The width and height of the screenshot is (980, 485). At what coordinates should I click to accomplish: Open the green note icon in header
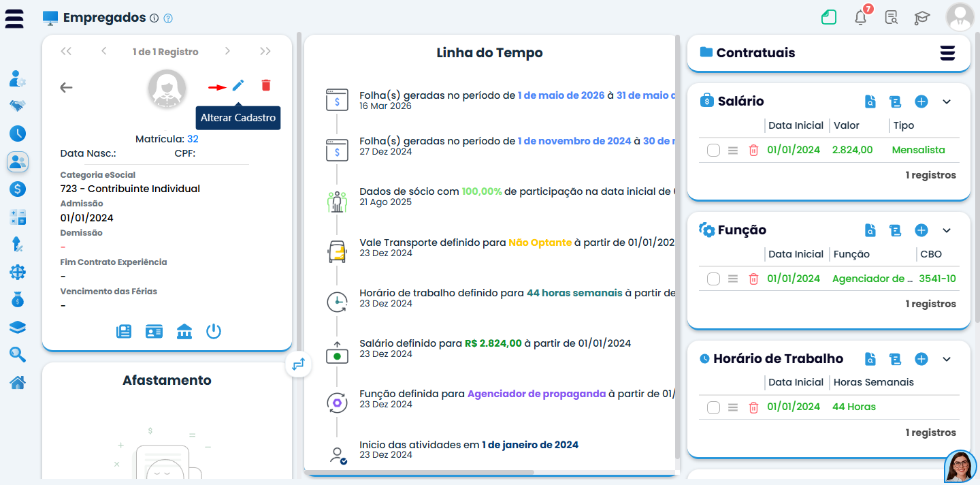pos(829,17)
